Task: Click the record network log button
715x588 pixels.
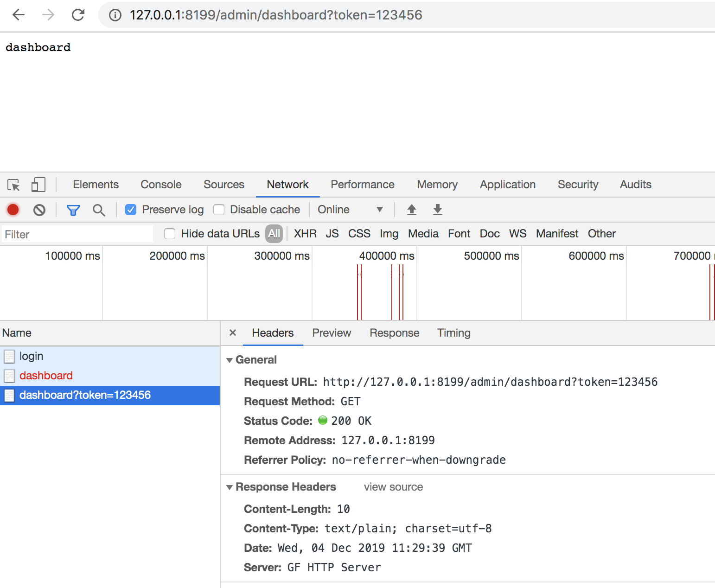Action: pyautogui.click(x=13, y=210)
